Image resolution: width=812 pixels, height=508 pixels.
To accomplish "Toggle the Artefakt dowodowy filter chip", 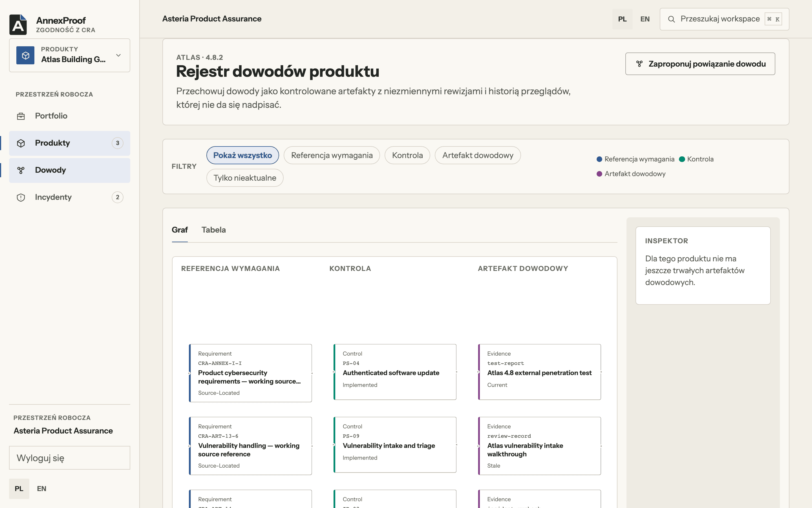I will 478,155.
